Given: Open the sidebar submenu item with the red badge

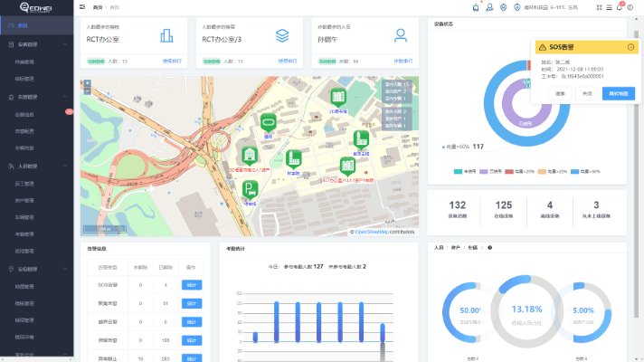Looking at the screenshot, I should (x=36, y=115).
